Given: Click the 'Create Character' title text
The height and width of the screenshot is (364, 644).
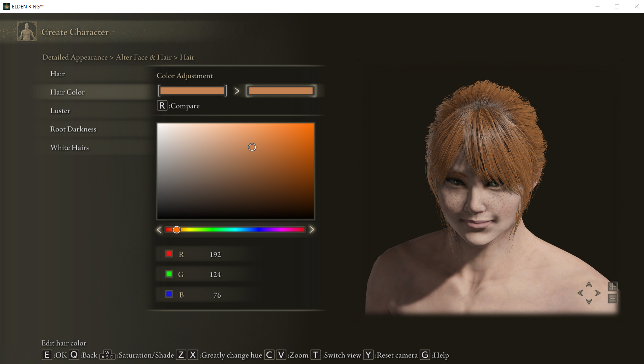Looking at the screenshot, I should coord(75,32).
